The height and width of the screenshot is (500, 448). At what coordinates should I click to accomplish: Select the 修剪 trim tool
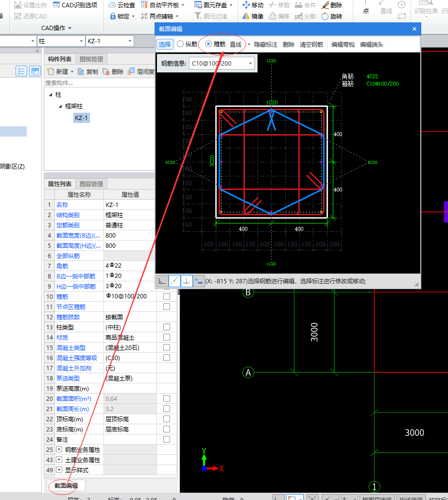[x=279, y=5]
